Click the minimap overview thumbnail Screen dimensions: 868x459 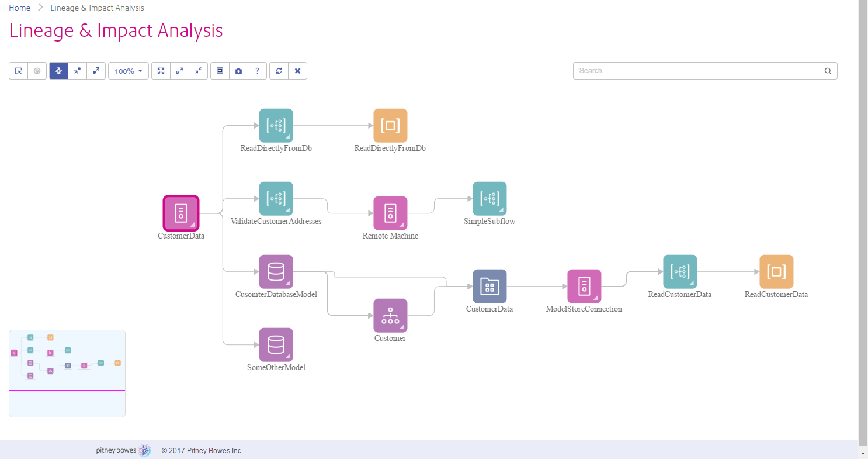67,374
